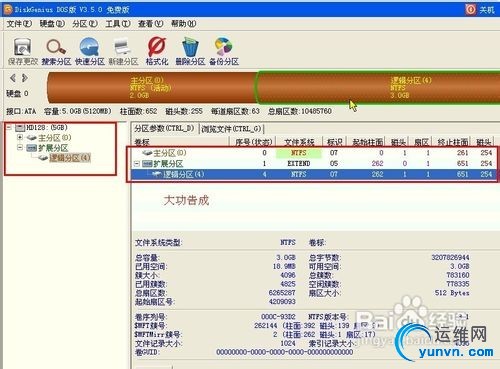Click the 扇区大小 value 512 Bytes
The image size is (500, 369).
point(452,293)
